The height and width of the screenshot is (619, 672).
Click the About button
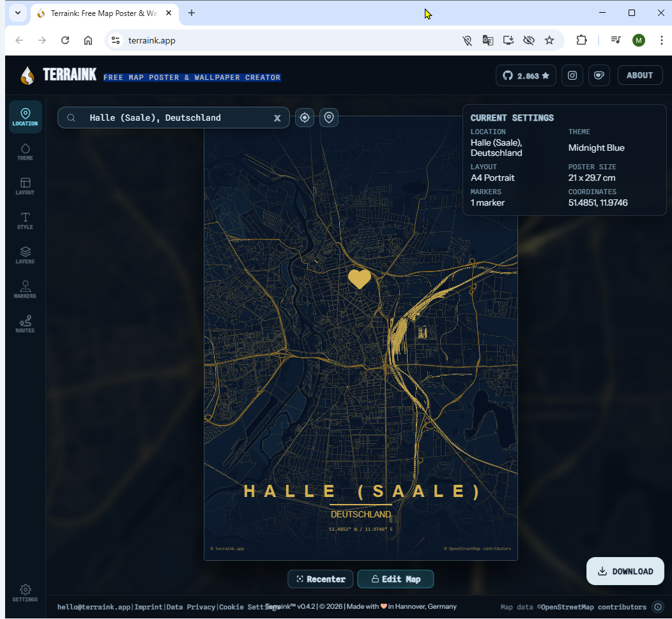tap(639, 75)
